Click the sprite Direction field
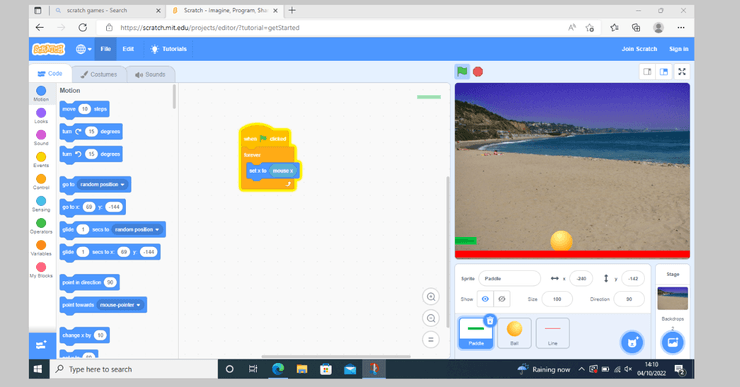740x387 pixels. 629,299
